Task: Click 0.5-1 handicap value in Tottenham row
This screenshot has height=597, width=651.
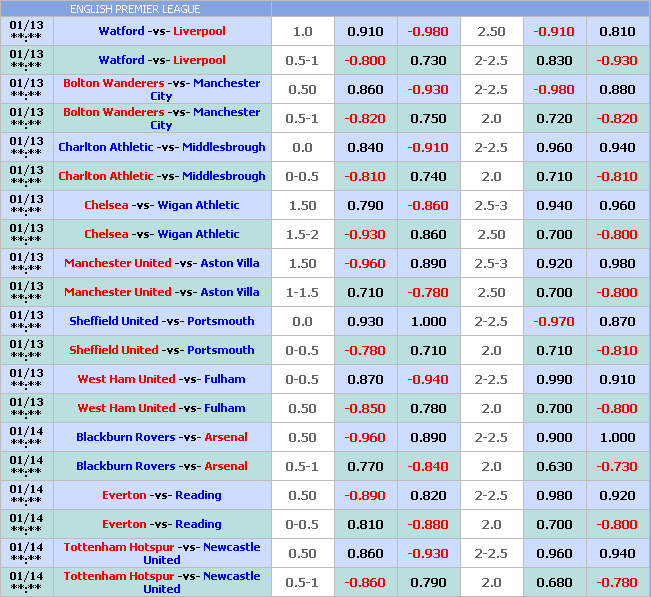Action: (x=302, y=583)
